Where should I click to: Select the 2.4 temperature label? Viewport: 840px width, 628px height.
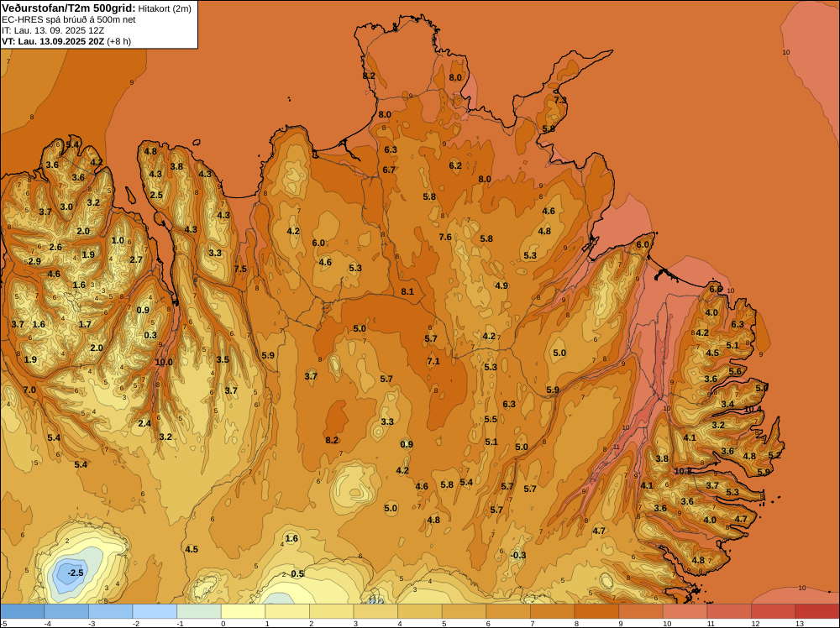144,423
